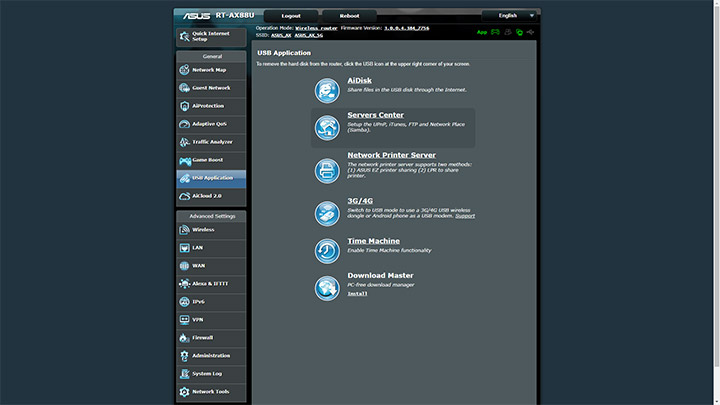Click the AiProtection shield icon
The height and width of the screenshot is (405, 720).
pos(184,106)
